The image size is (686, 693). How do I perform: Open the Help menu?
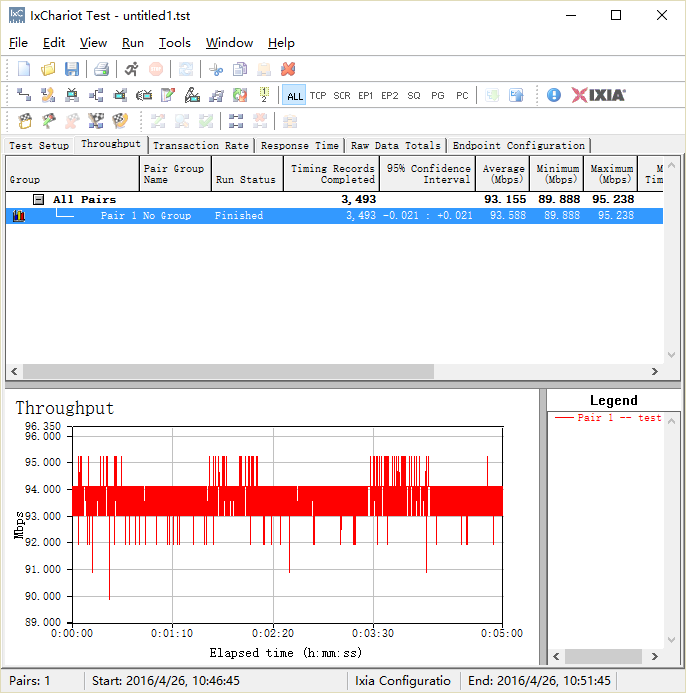281,43
